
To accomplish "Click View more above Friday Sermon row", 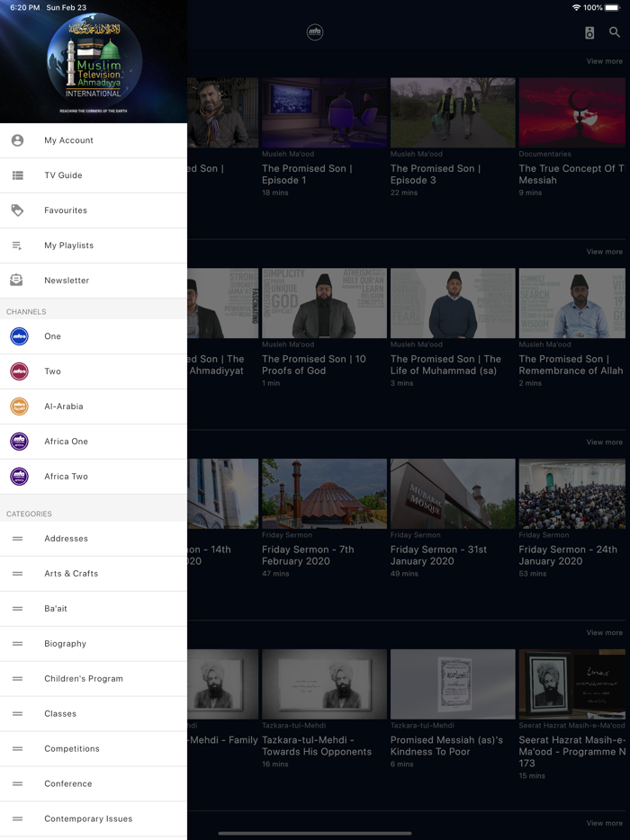I will click(x=604, y=442).
